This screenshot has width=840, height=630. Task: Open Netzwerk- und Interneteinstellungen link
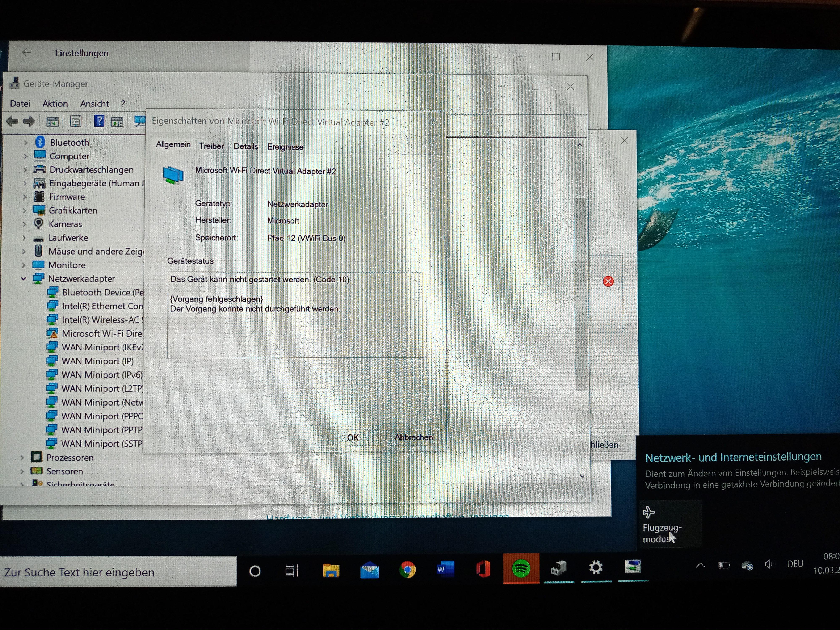pyautogui.click(x=733, y=457)
